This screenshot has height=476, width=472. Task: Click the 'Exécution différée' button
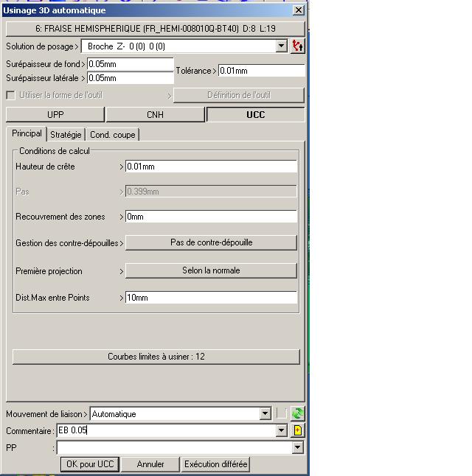[x=216, y=464]
